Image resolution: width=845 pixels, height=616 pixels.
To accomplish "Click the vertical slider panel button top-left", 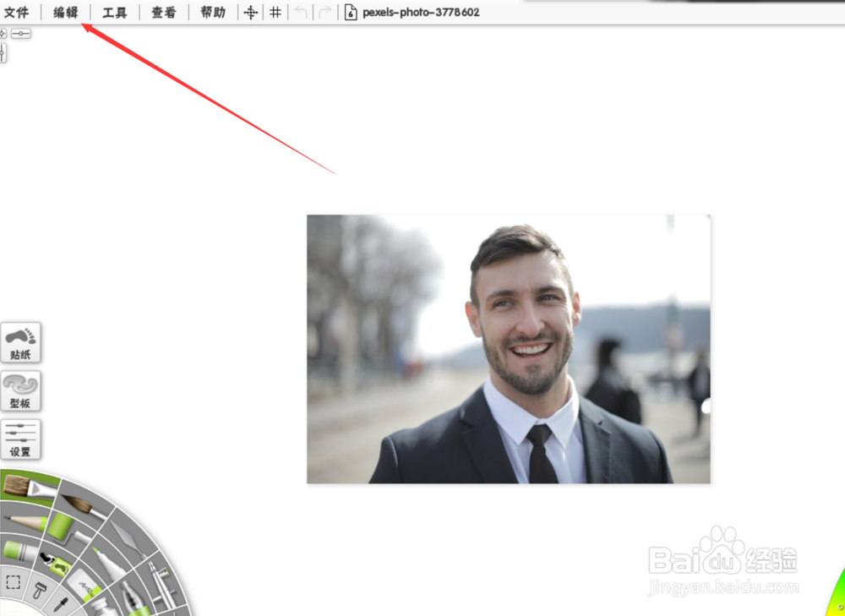I will click(3, 53).
